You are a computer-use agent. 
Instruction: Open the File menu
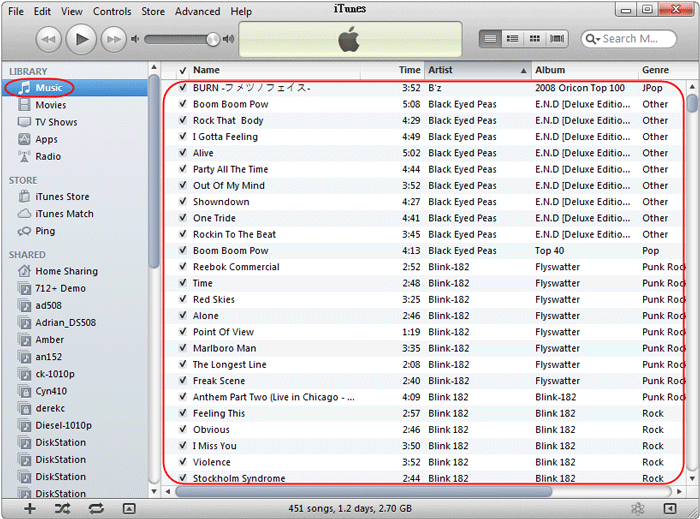16,11
